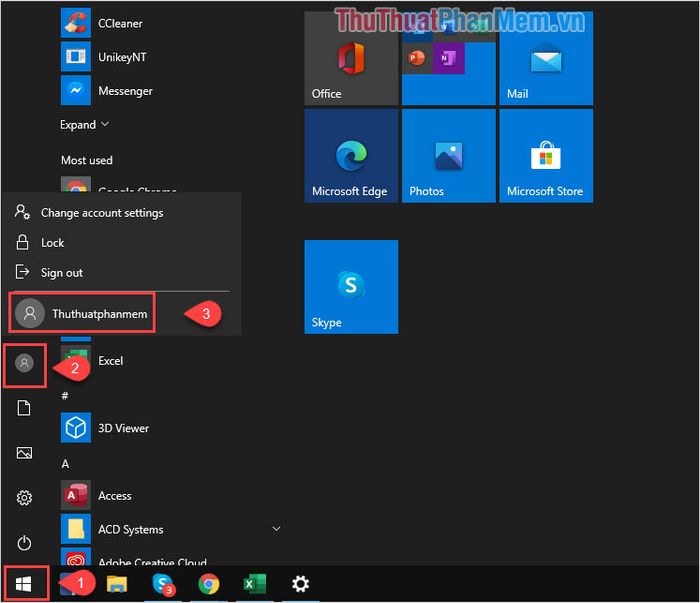Open Skype from the taskbar
The height and width of the screenshot is (603, 700).
(163, 584)
